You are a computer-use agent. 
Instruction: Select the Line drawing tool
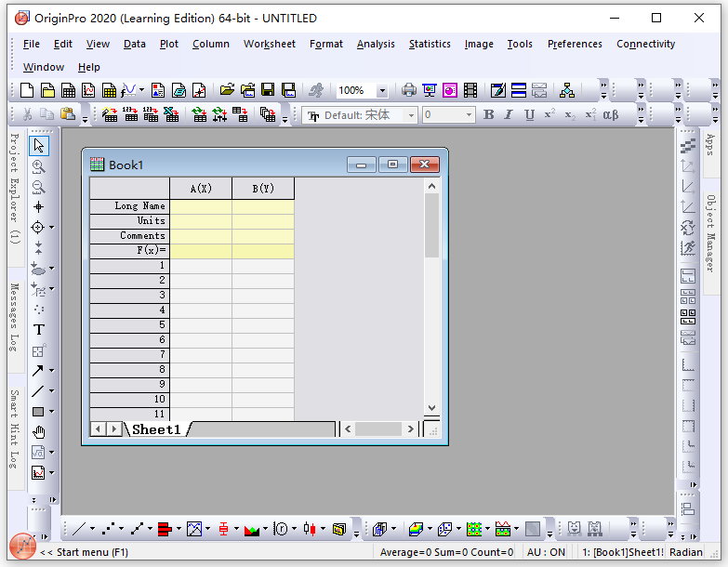tap(37, 391)
